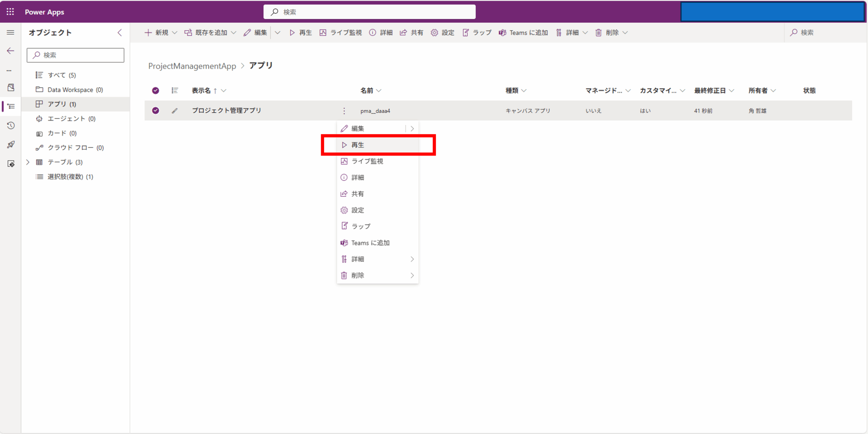
Task: Choose 再生 from the context menu
Action: (357, 145)
